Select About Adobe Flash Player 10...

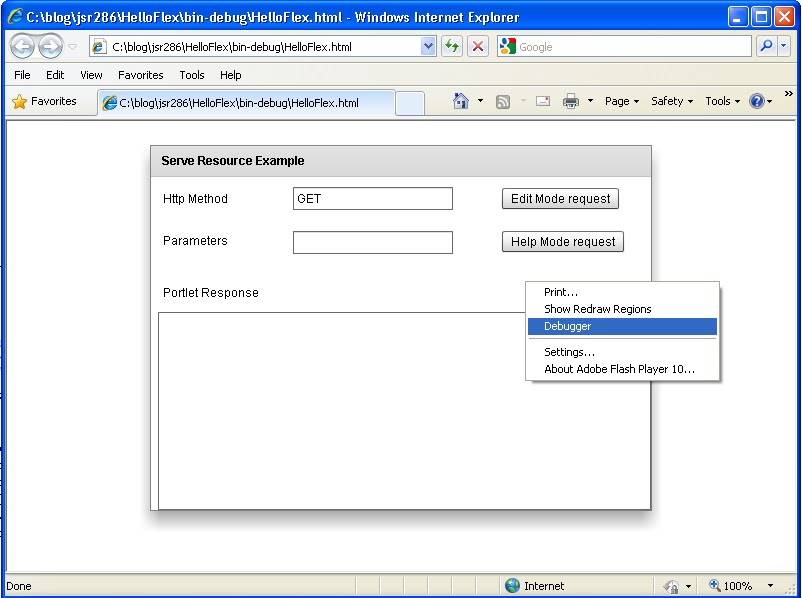pyautogui.click(x=622, y=369)
